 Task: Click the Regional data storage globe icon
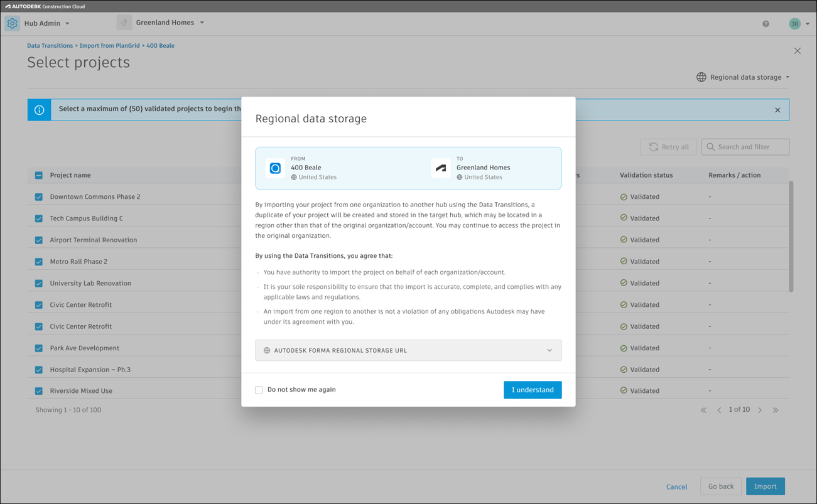(x=701, y=77)
